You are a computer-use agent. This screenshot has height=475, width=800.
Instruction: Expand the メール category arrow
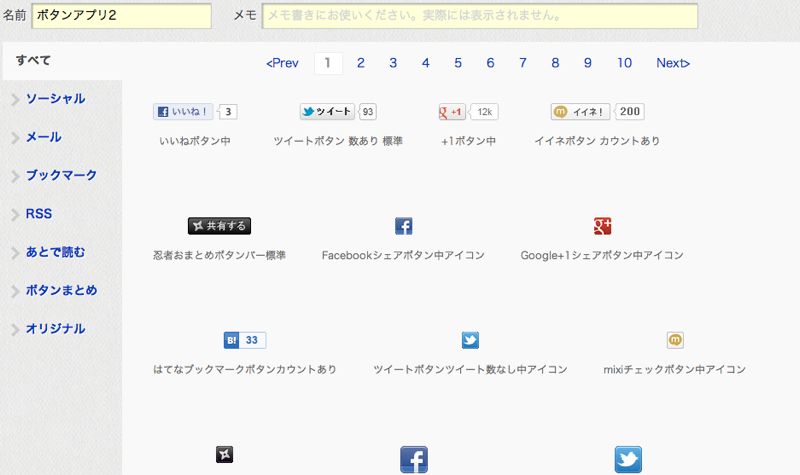(x=15, y=137)
